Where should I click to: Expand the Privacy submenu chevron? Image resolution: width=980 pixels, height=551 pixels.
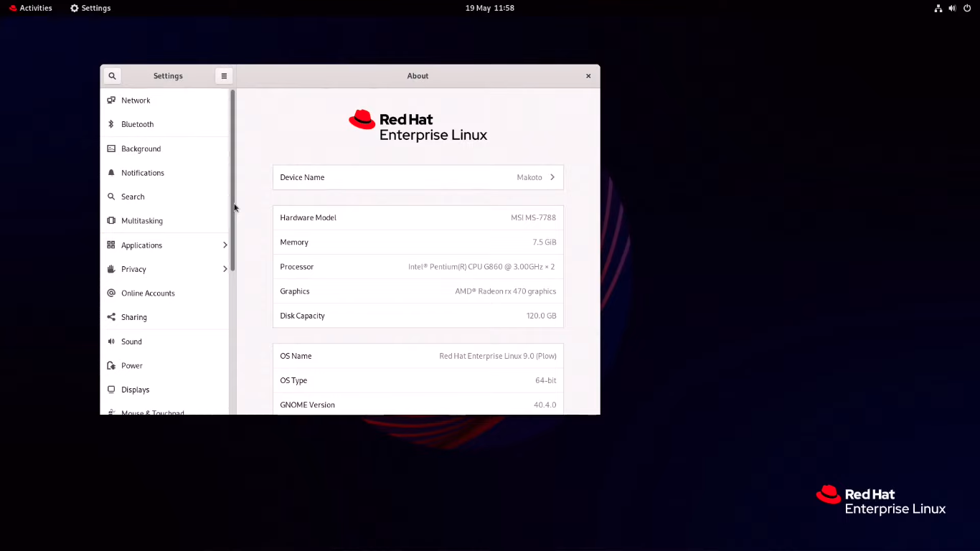pyautogui.click(x=225, y=269)
